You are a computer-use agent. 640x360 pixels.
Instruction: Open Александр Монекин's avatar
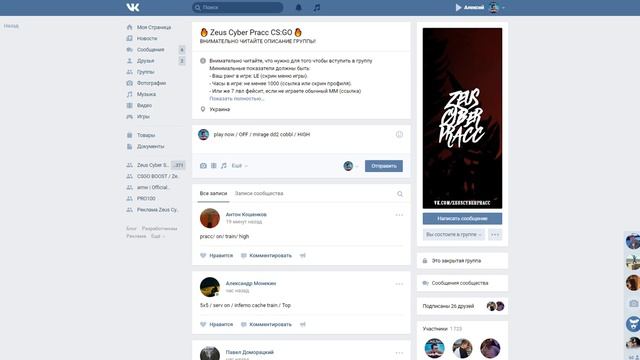pyautogui.click(x=210, y=287)
